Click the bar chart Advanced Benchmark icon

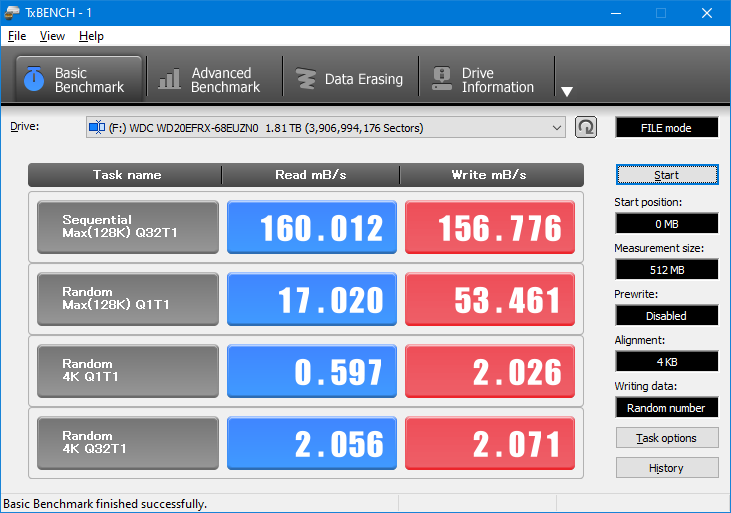pos(169,79)
